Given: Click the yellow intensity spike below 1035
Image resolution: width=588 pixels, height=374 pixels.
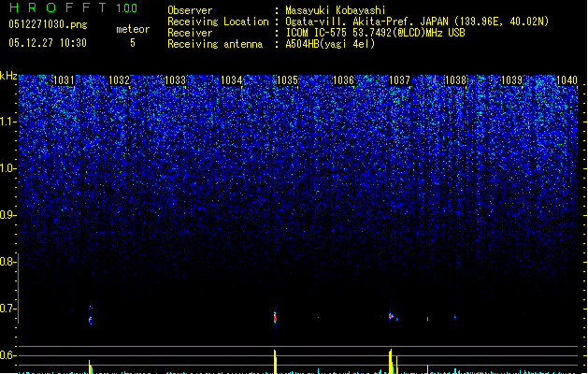Looking at the screenshot, I should point(275,362).
